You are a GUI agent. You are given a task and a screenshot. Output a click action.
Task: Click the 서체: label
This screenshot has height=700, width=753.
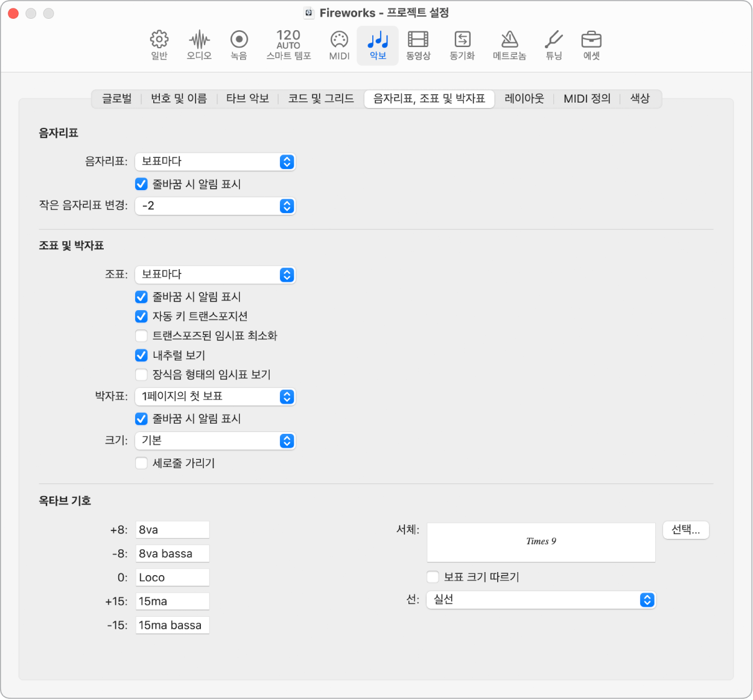pyautogui.click(x=408, y=530)
